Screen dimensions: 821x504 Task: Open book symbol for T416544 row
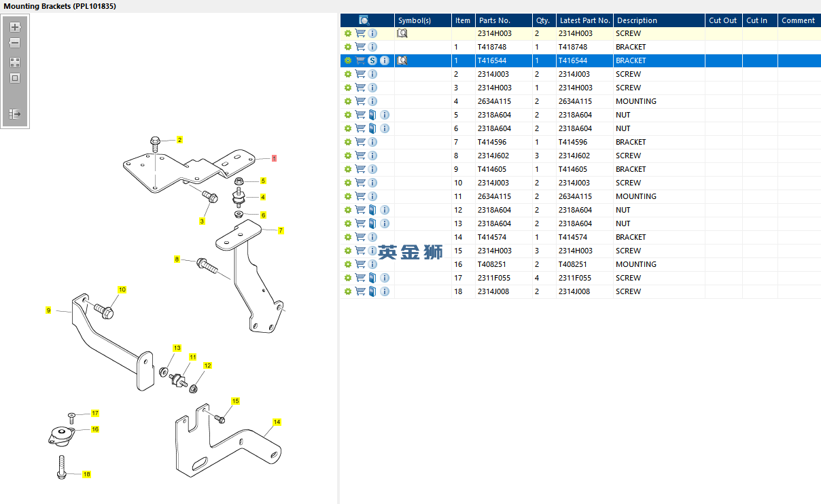coord(402,60)
